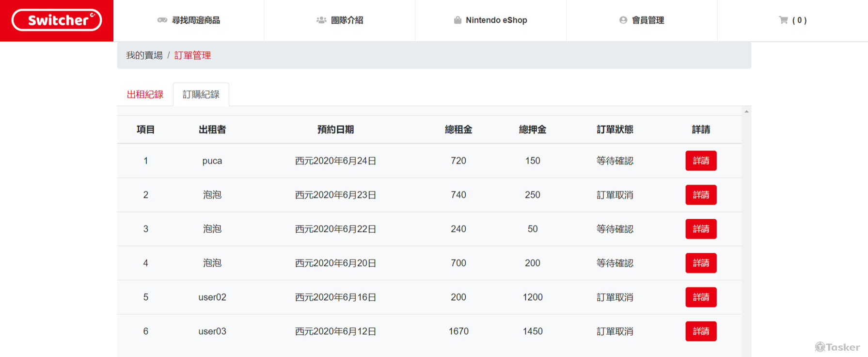The image size is (868, 357).
Task: Open the 尋找周邊商品 menu
Action: coord(196,20)
